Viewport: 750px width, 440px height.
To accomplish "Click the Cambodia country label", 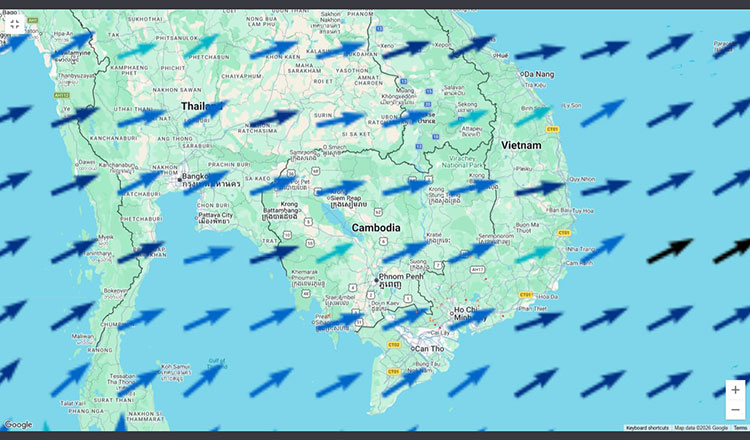I will [x=376, y=228].
